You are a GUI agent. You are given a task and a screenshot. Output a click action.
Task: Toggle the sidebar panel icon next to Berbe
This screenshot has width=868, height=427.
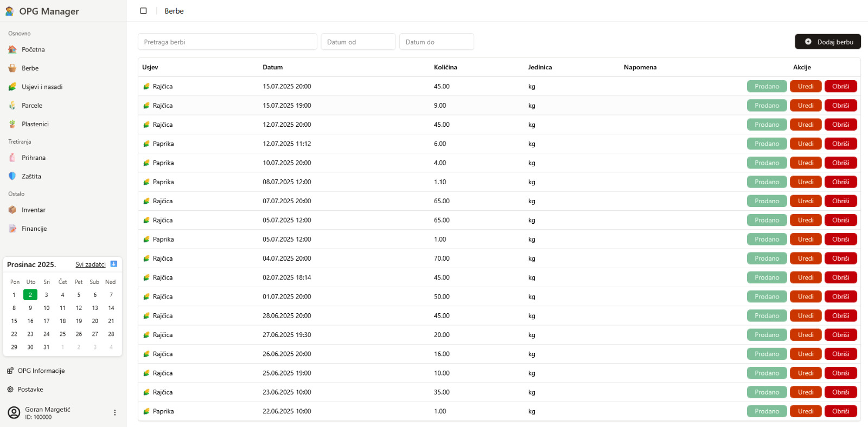(x=143, y=11)
